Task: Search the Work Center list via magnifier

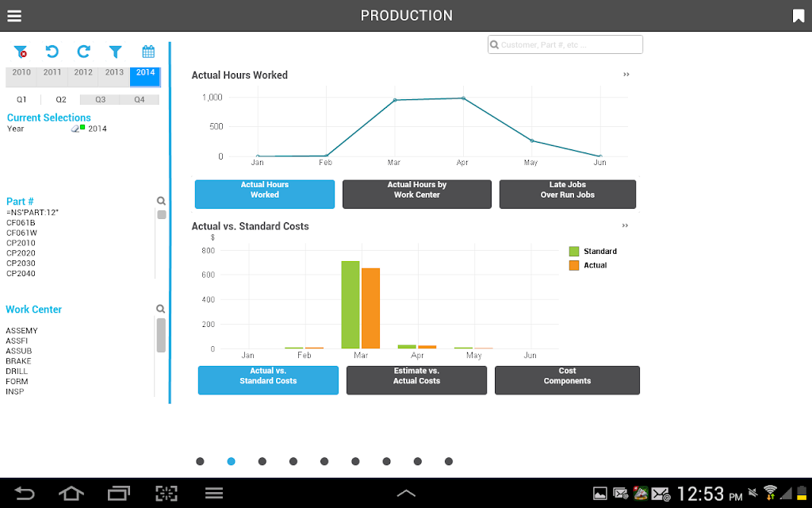Action: click(x=160, y=309)
